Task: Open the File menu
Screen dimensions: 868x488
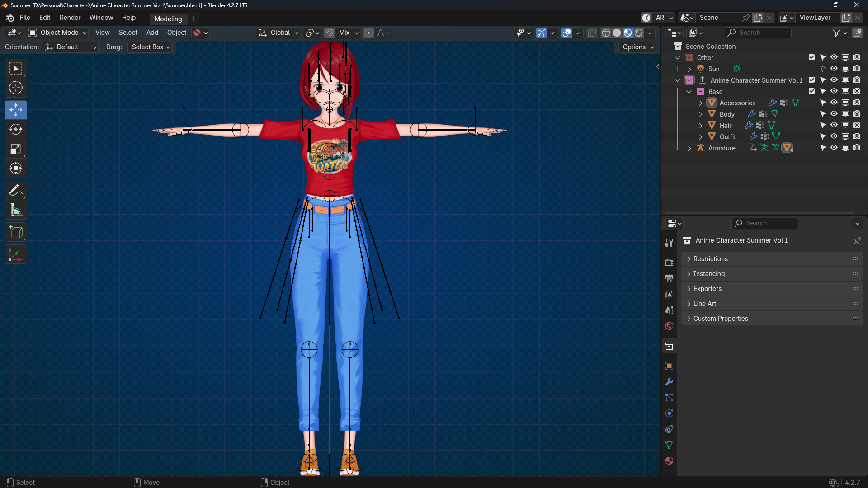Action: point(25,18)
